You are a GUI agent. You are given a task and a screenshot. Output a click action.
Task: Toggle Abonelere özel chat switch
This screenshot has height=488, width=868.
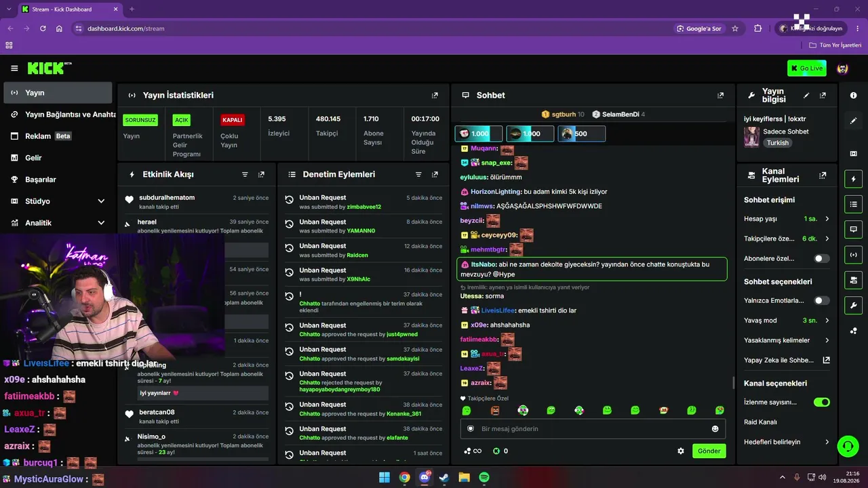tap(821, 258)
